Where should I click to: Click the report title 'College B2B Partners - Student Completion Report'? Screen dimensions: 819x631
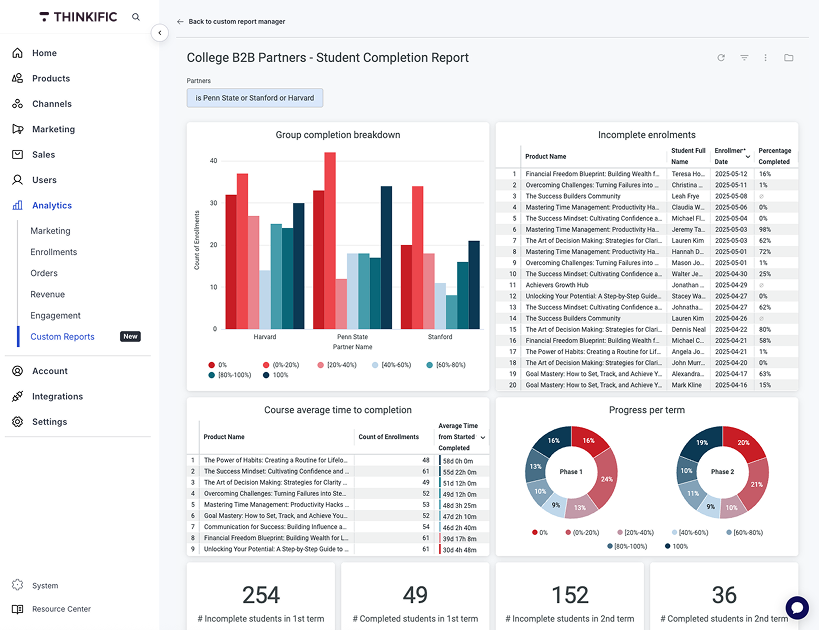point(327,57)
